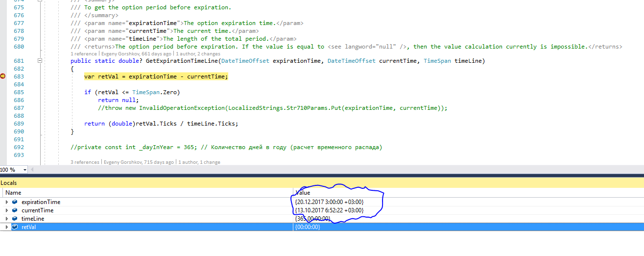Expand the selected retVal variable
The height and width of the screenshot is (256, 644).
click(6, 227)
